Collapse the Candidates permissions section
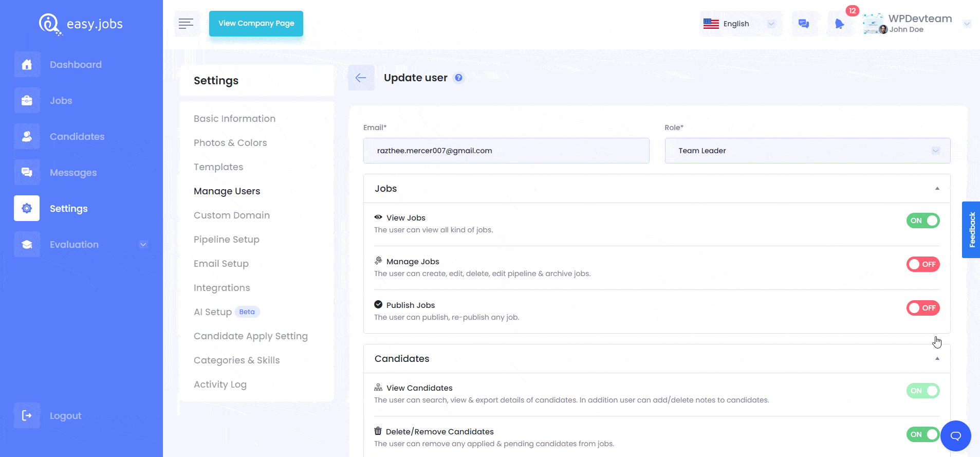The image size is (980, 457). click(937, 359)
